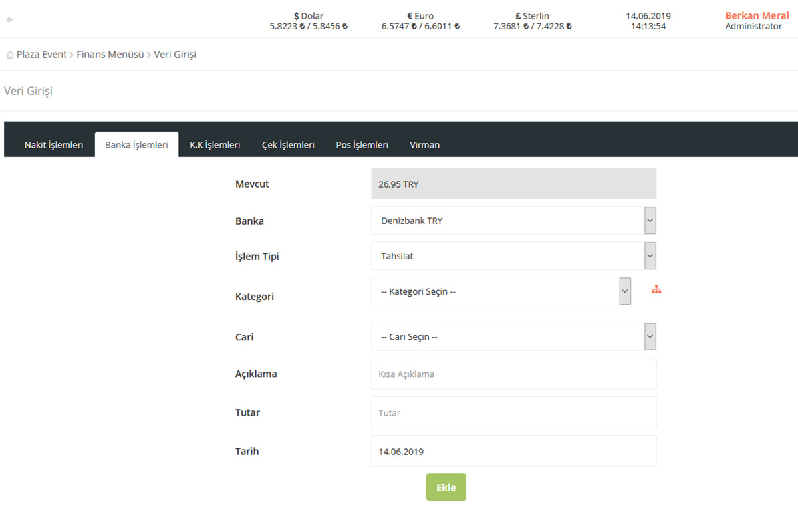Viewport: 798px width, 532px height.
Task: Open the Virman tab
Action: [424, 145]
